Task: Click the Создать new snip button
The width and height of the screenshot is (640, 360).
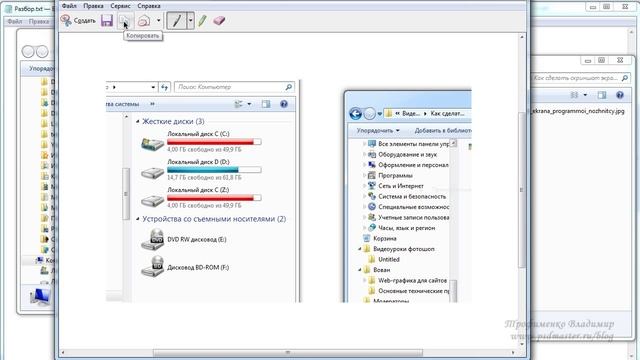Action: pos(78,20)
